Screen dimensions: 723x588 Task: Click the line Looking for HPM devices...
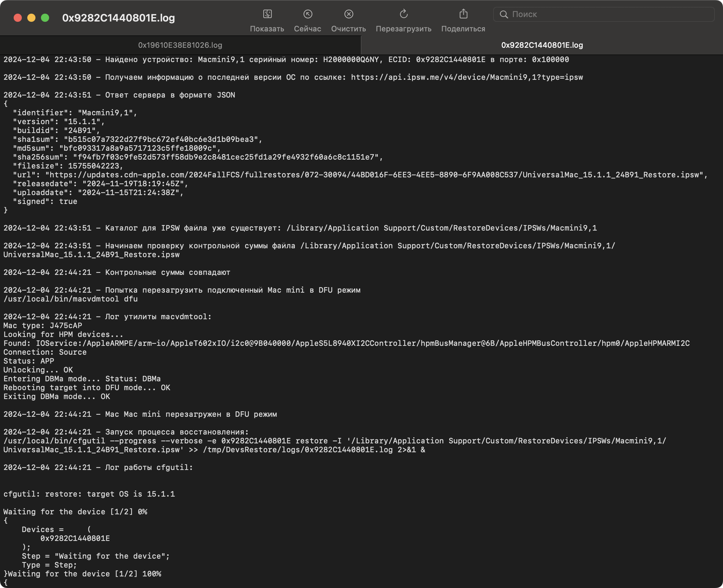[x=63, y=335]
